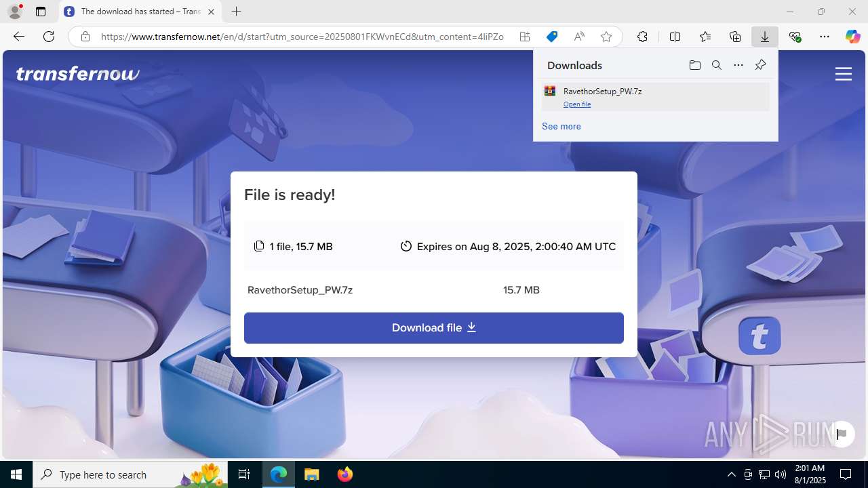Open Edge Settings and more menu
Viewport: 868px width, 488px height.
click(x=825, y=37)
